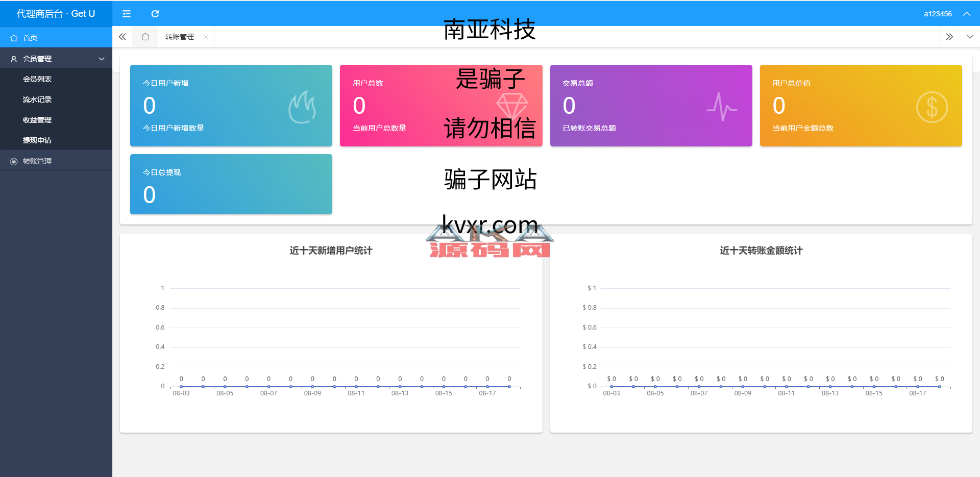
Task: Click the home icon tab
Action: [x=145, y=37]
